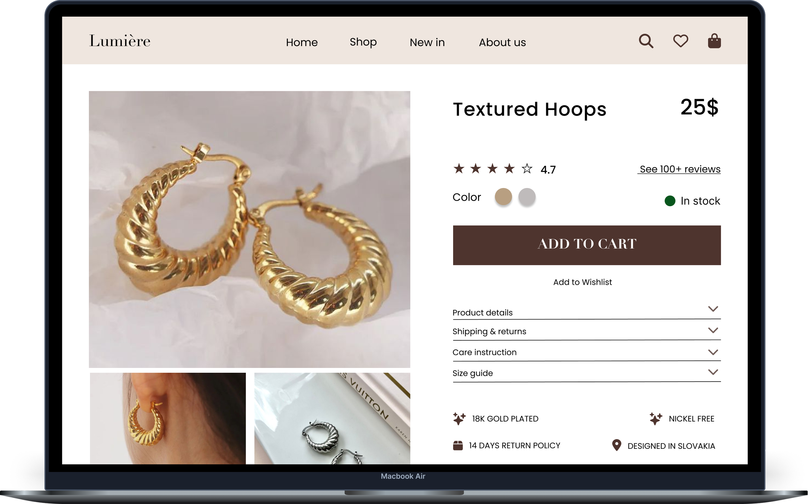Viewport: 812px width, 504px height.
Task: Open the shopping bag icon
Action: coord(714,41)
